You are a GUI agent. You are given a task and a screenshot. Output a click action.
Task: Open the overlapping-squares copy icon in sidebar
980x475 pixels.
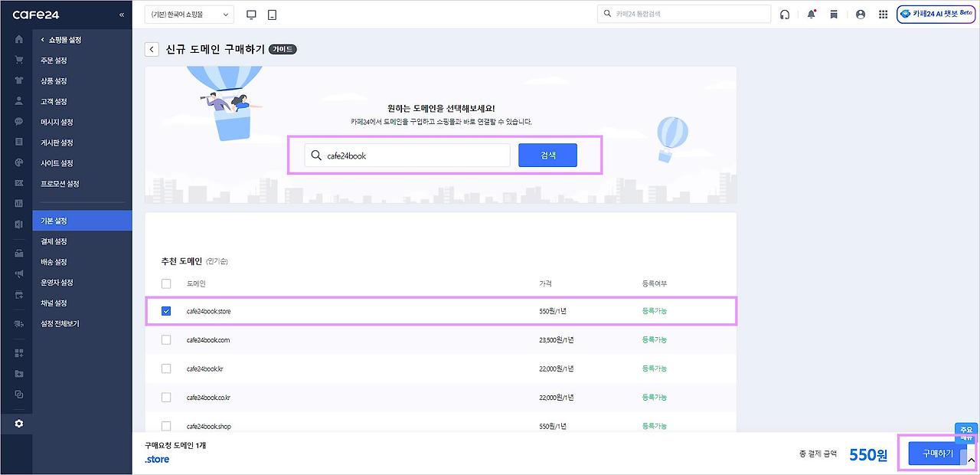coord(19,395)
